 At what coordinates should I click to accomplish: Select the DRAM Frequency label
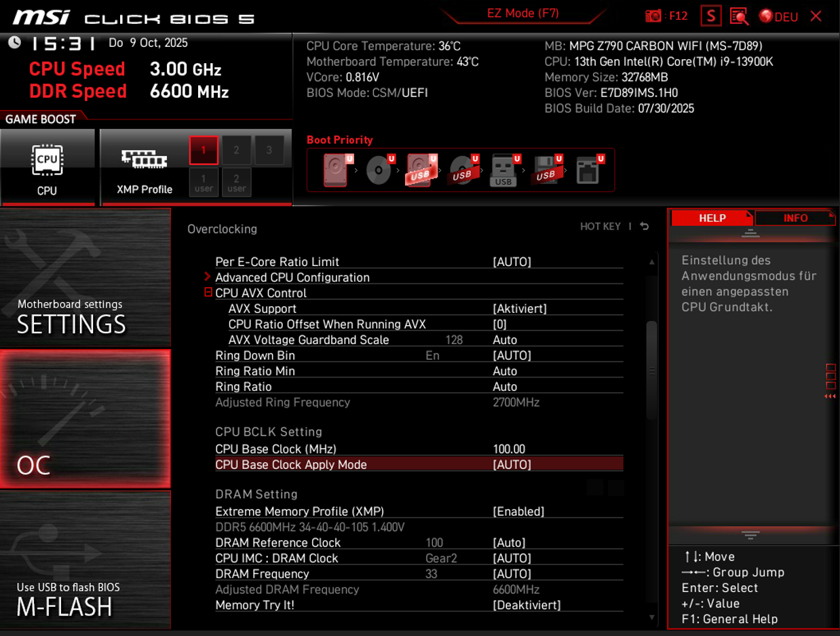click(x=262, y=574)
